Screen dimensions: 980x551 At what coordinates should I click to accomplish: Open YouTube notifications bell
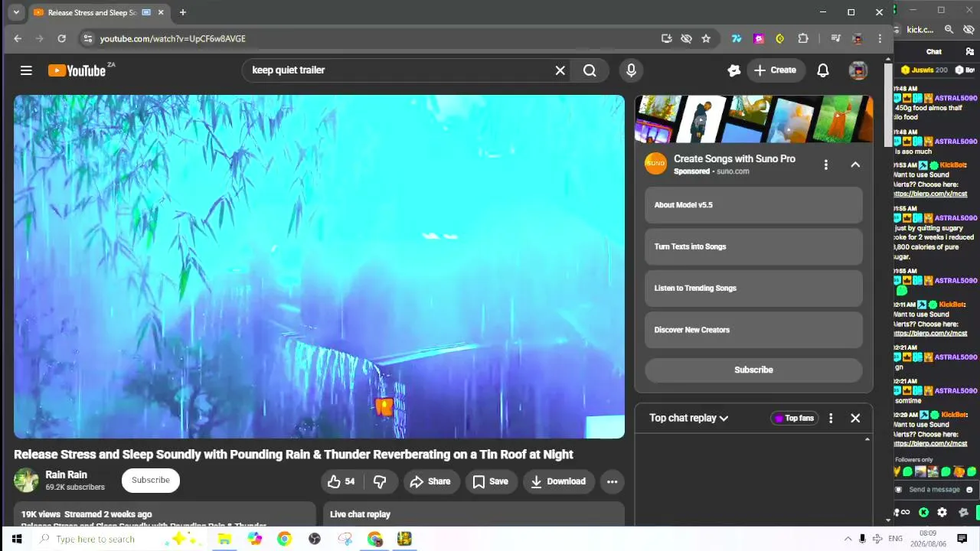pyautogui.click(x=823, y=70)
